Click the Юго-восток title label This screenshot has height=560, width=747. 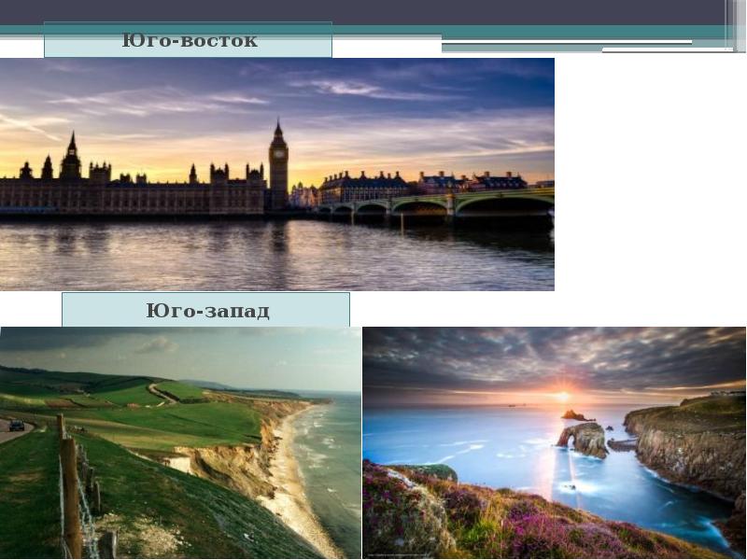click(189, 40)
